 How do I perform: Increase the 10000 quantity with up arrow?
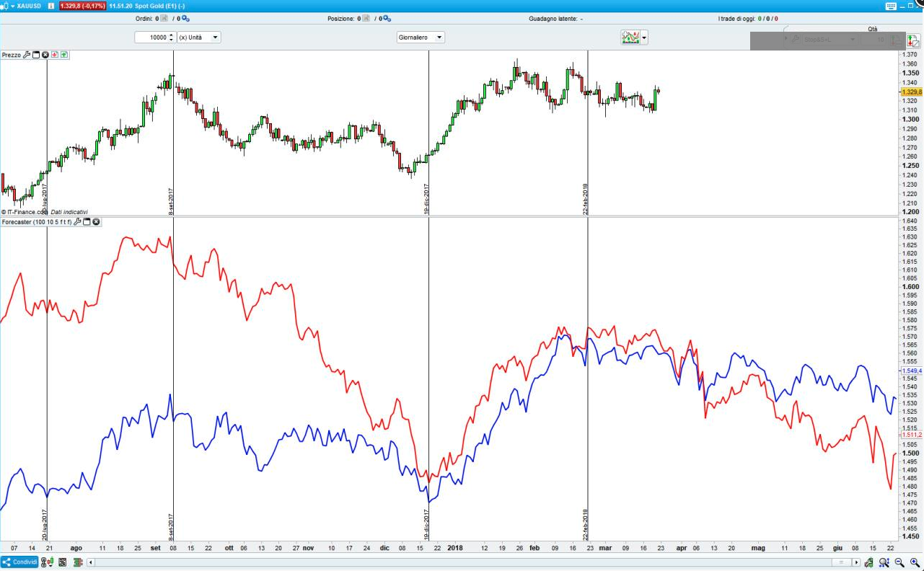tap(172, 35)
